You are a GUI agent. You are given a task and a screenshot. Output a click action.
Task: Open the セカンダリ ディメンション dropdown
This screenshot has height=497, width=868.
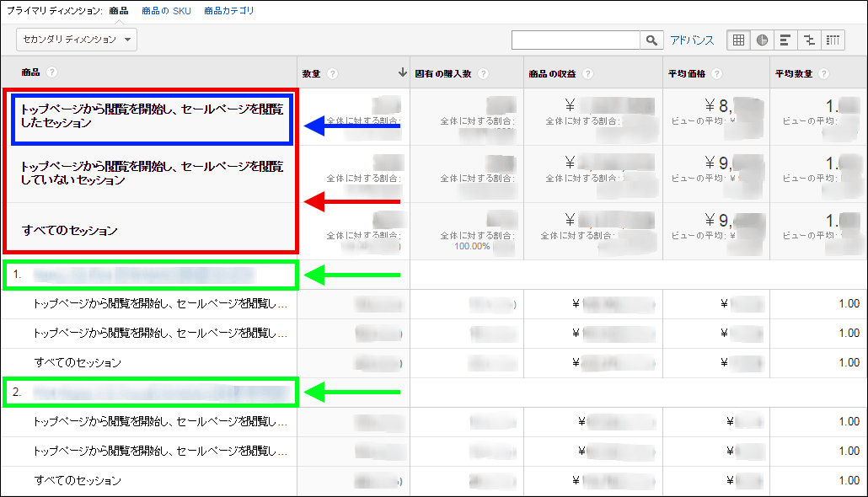(77, 40)
